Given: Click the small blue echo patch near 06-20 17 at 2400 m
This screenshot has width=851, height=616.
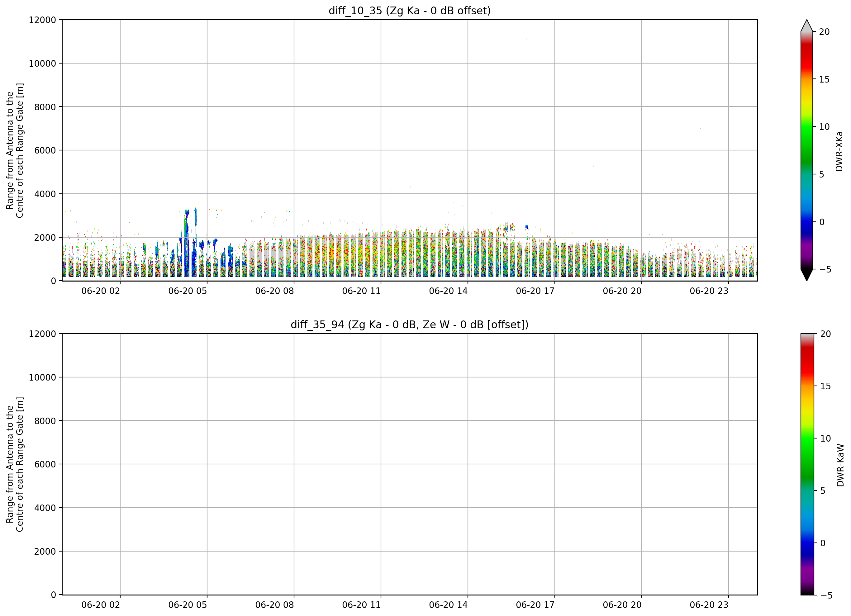Looking at the screenshot, I should point(527,227).
